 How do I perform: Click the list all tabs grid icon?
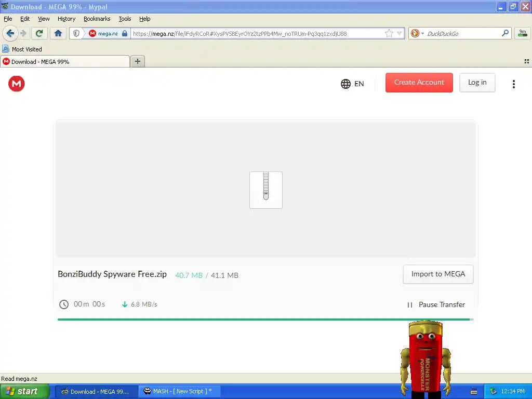527,61
